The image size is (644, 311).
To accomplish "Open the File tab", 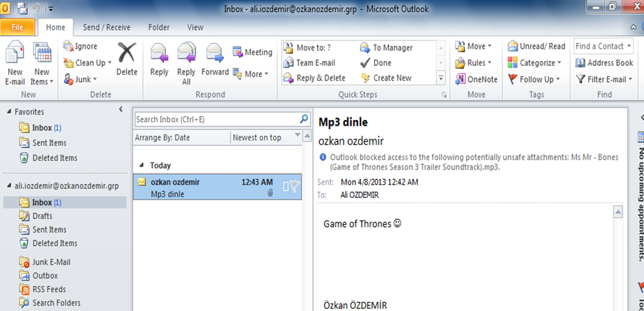I will click(x=17, y=28).
